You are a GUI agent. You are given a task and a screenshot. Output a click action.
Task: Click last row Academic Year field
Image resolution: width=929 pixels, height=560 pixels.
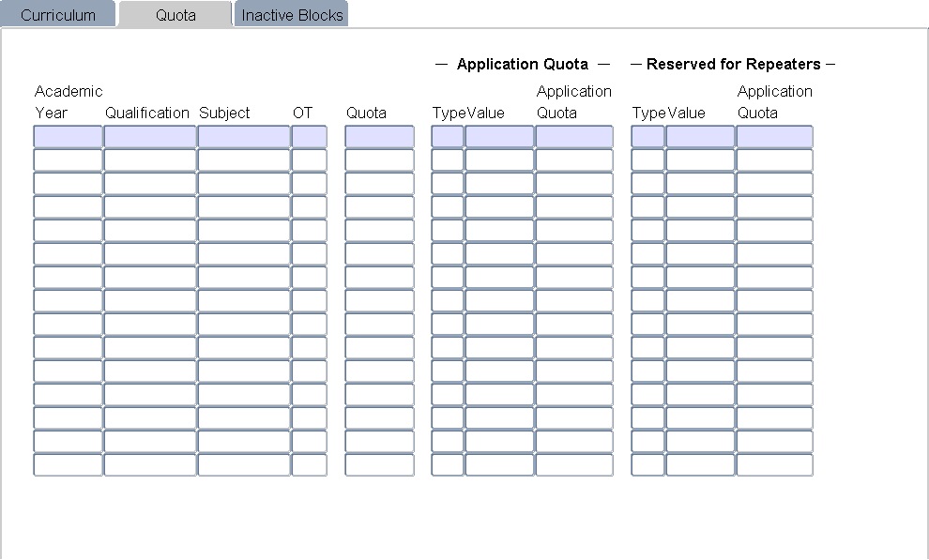[x=68, y=465]
